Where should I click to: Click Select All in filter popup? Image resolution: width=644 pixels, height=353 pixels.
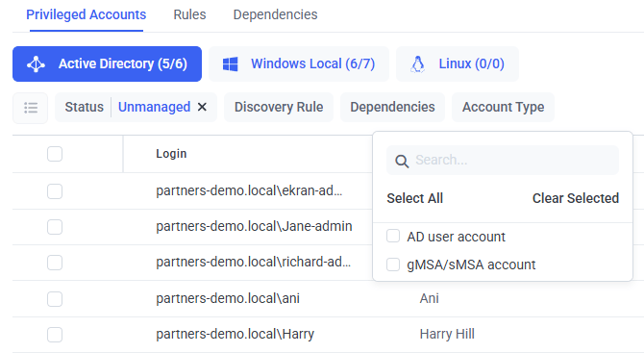415,198
